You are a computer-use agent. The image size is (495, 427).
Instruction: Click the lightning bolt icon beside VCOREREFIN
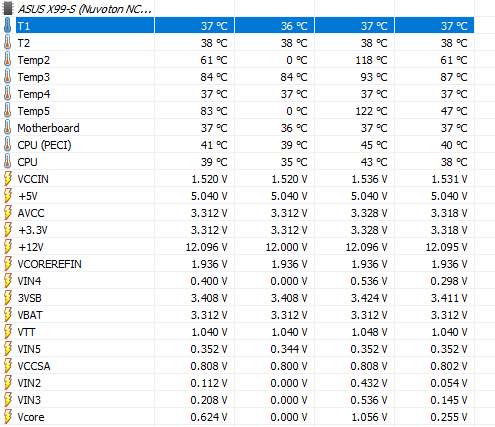8,264
